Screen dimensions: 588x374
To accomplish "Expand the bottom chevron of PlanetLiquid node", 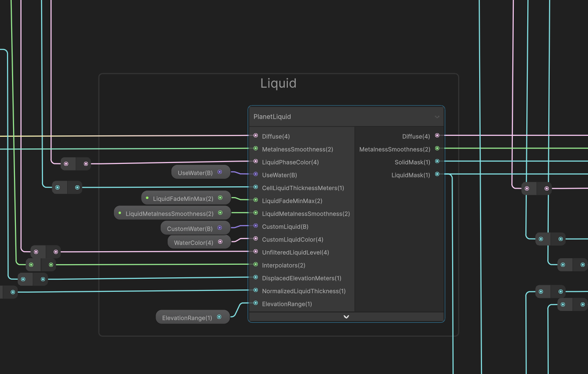I will pyautogui.click(x=346, y=317).
